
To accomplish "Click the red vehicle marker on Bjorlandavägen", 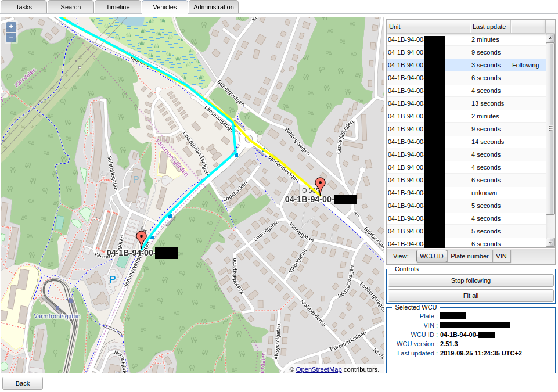I will (x=319, y=185).
